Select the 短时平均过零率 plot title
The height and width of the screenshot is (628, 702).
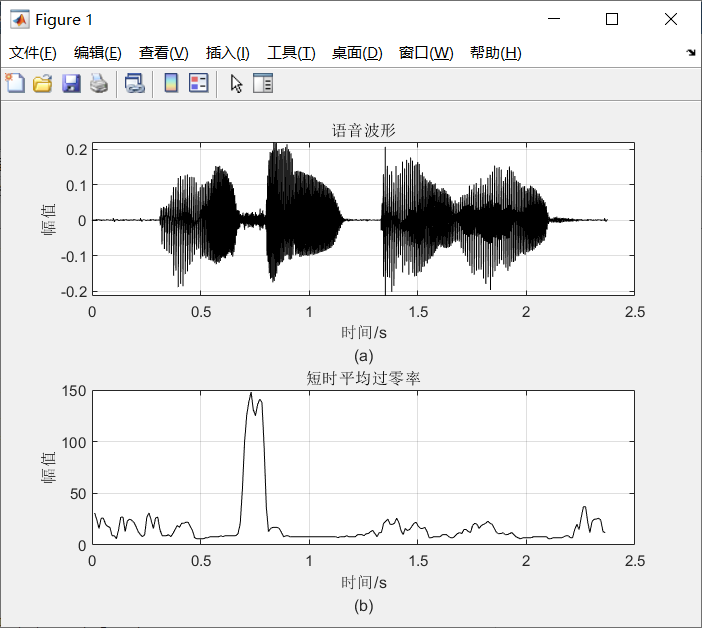point(364,378)
